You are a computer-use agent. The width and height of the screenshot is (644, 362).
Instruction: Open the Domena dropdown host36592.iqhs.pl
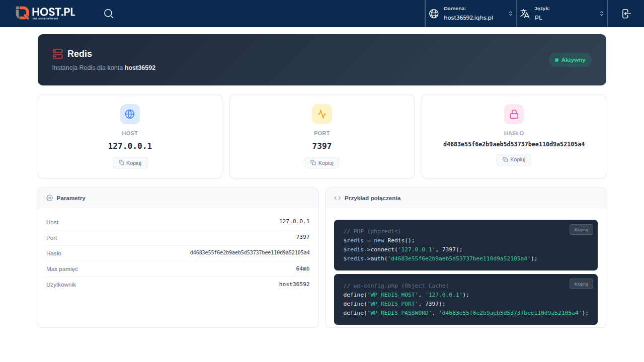click(x=471, y=14)
